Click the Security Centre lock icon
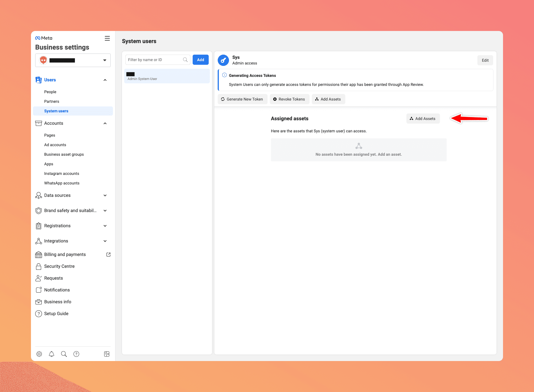The width and height of the screenshot is (534, 392). click(39, 266)
